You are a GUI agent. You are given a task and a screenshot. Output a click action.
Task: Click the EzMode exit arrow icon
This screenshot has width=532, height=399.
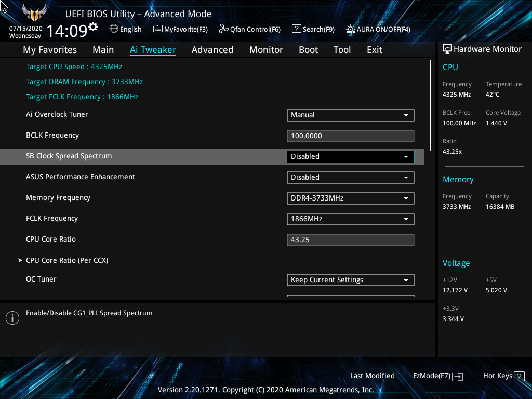(458, 376)
